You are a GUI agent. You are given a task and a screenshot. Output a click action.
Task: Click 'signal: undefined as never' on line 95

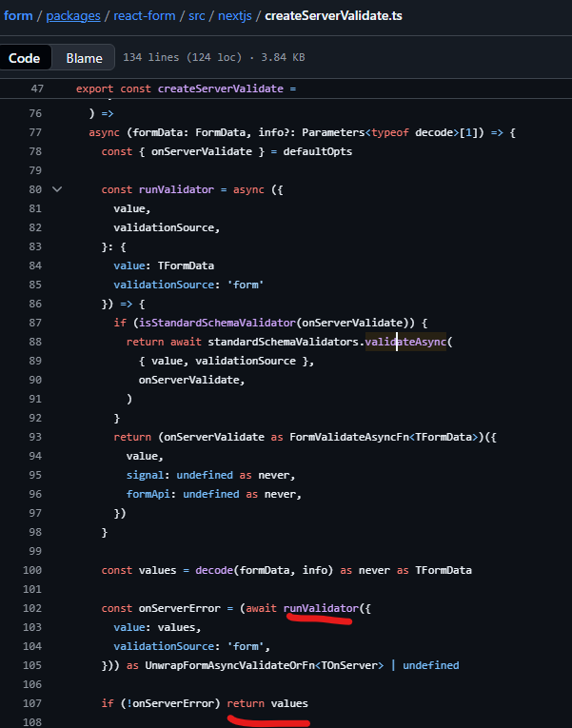pyautogui.click(x=208, y=475)
